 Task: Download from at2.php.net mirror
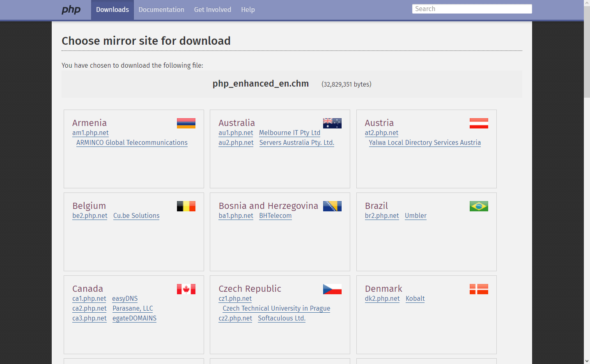[x=381, y=133]
